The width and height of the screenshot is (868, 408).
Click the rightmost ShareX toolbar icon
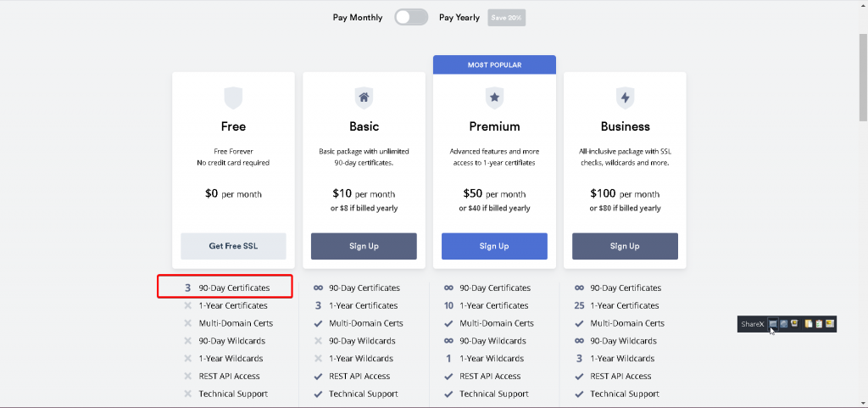831,323
